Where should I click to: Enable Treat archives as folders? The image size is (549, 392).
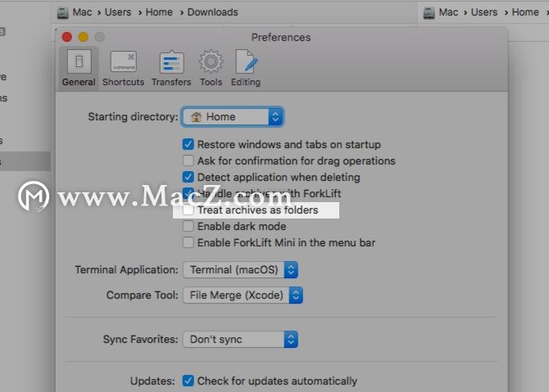point(188,210)
